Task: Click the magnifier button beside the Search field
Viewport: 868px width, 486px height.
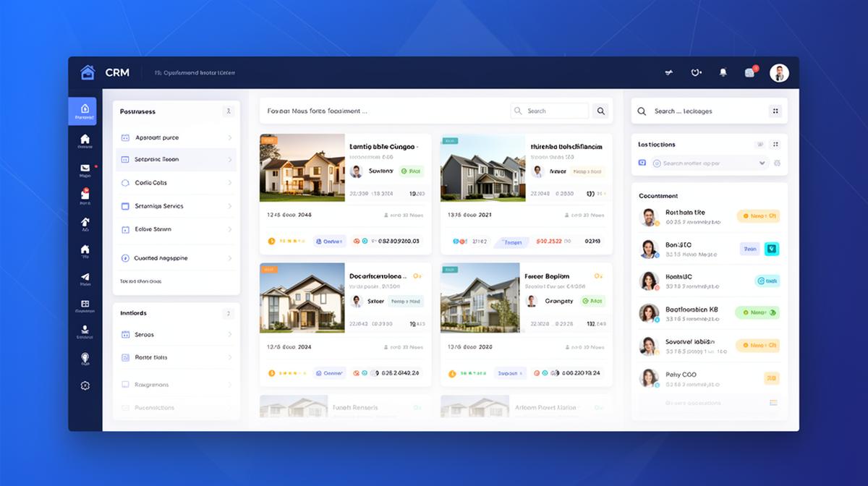Action: [x=600, y=111]
